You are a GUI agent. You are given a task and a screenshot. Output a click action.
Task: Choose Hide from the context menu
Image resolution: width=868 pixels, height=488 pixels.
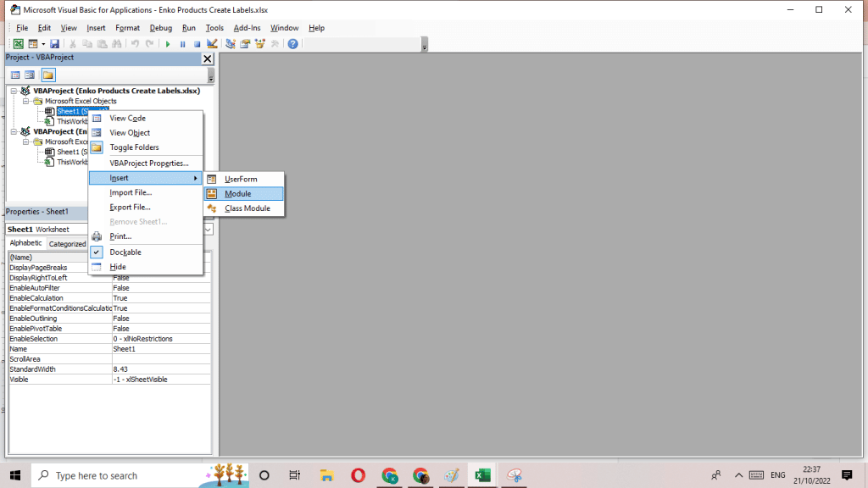click(146, 267)
